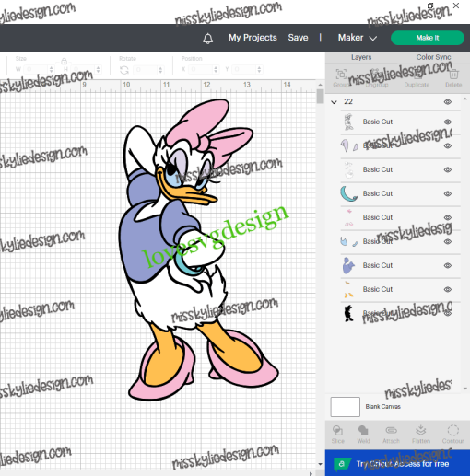Viewport: 470px width, 476px height.
Task: Select the first outline layer thumbnail
Action: click(x=348, y=122)
